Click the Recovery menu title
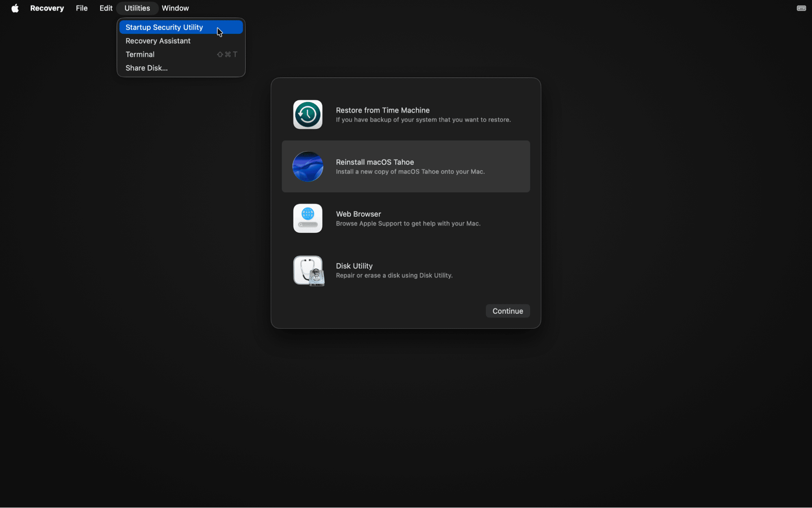This screenshot has height=508, width=812. pos(47,8)
